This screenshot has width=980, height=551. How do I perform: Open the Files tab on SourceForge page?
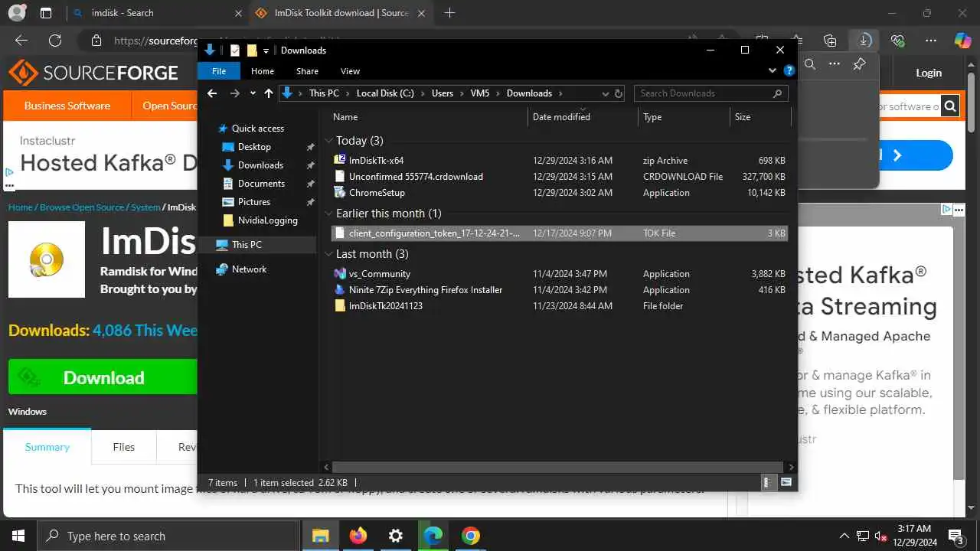point(123,447)
